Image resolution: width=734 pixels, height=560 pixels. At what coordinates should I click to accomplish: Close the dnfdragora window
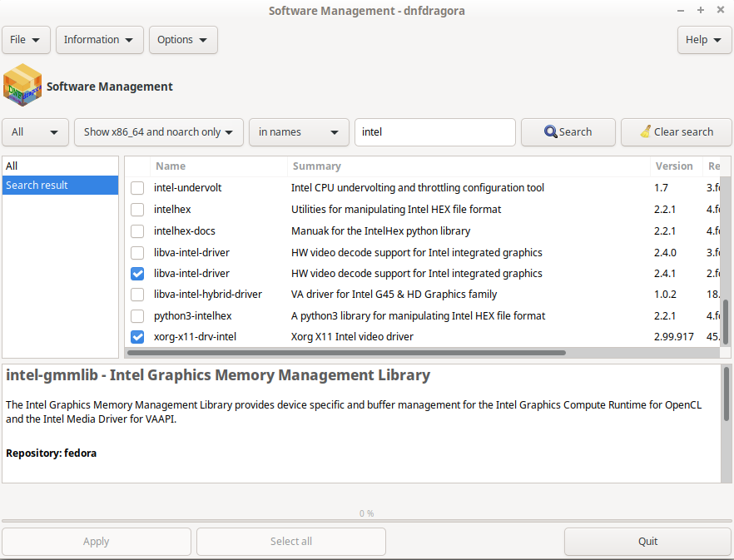(x=721, y=10)
